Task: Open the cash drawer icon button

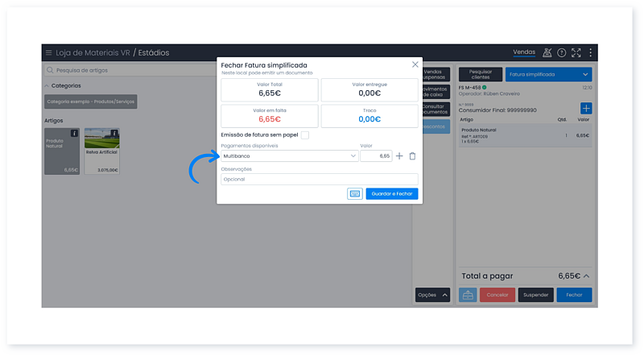Action: coord(468,295)
